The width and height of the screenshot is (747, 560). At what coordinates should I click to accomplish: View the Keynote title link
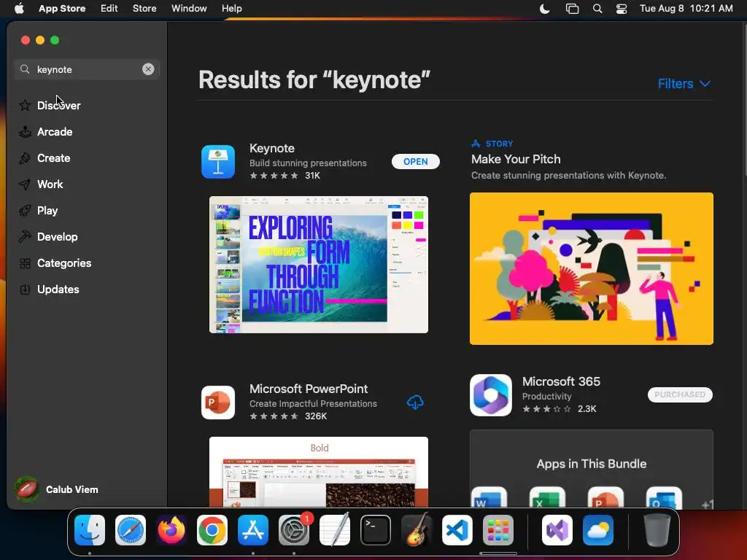coord(272,148)
